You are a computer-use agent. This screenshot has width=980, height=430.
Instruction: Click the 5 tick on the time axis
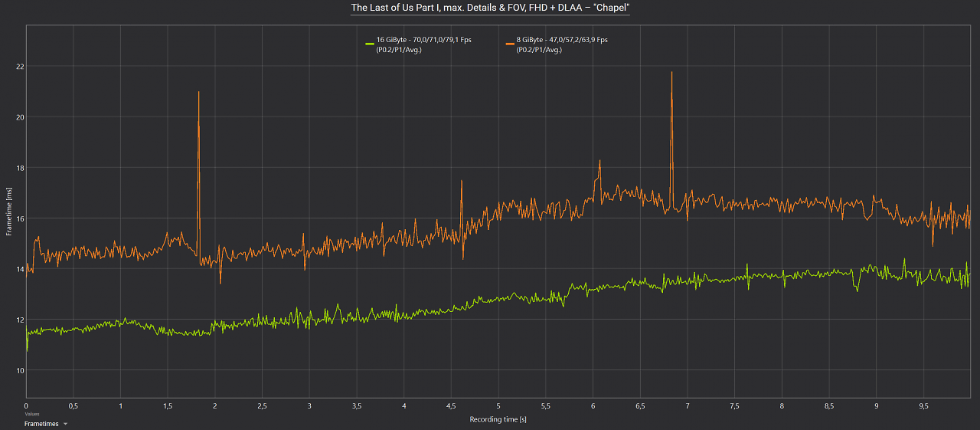pyautogui.click(x=498, y=405)
